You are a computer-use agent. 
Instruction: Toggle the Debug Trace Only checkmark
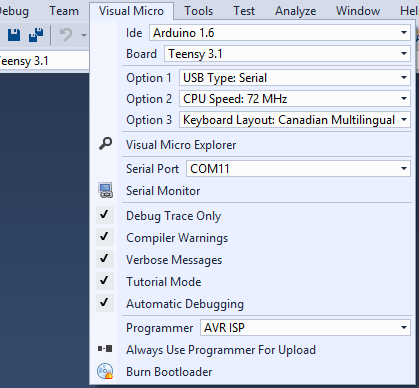coord(104,214)
